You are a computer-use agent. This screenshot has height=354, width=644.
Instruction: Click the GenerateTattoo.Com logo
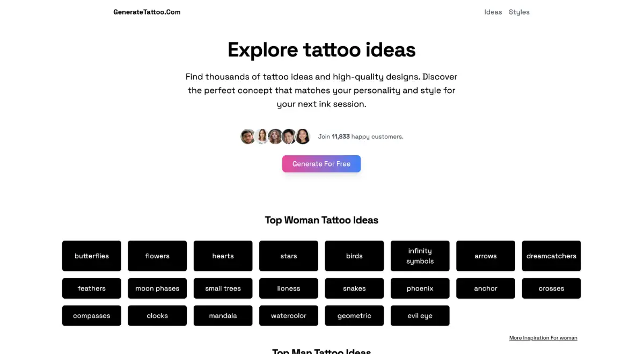pos(147,11)
